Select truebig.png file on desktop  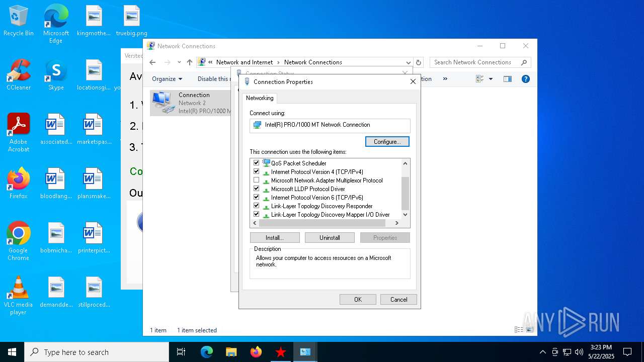pos(131,21)
